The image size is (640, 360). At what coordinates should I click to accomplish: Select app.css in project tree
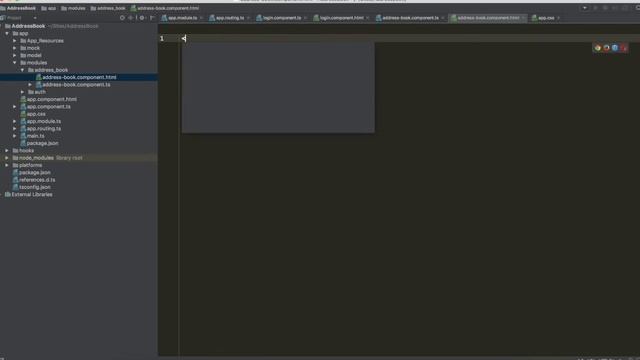tap(36, 114)
